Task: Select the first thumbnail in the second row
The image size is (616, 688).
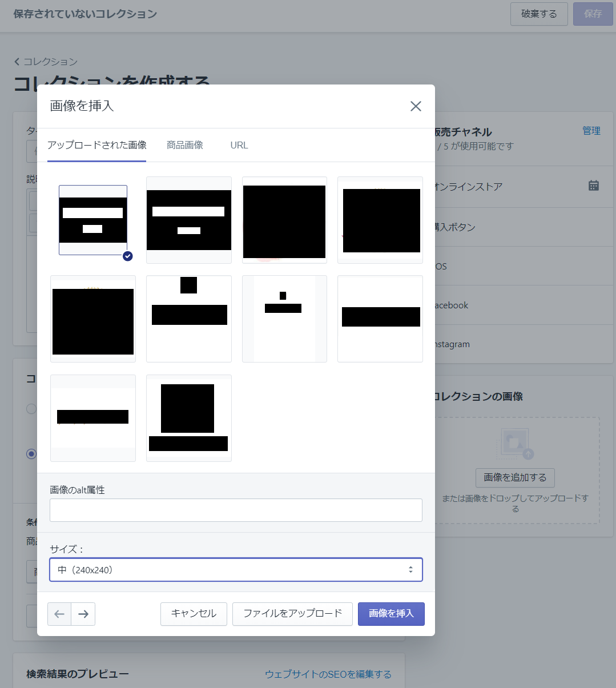Action: [x=93, y=319]
